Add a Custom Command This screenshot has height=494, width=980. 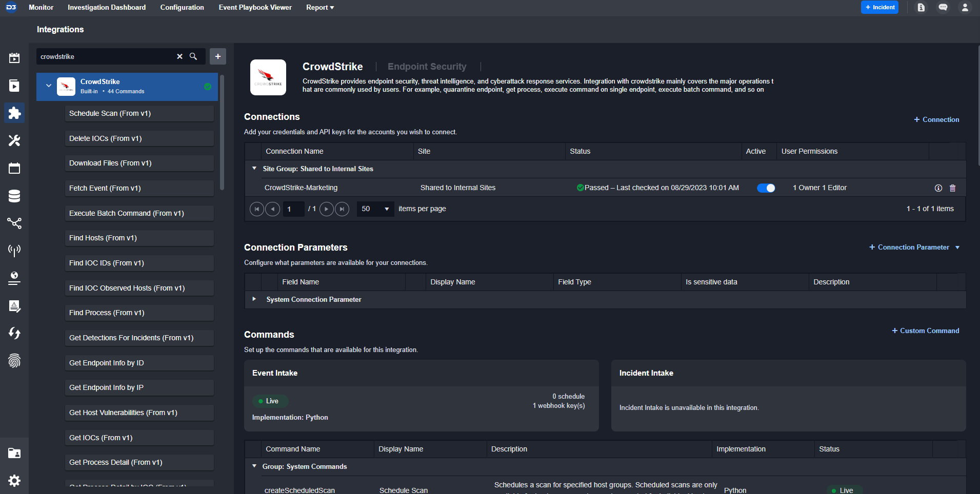[x=925, y=331]
